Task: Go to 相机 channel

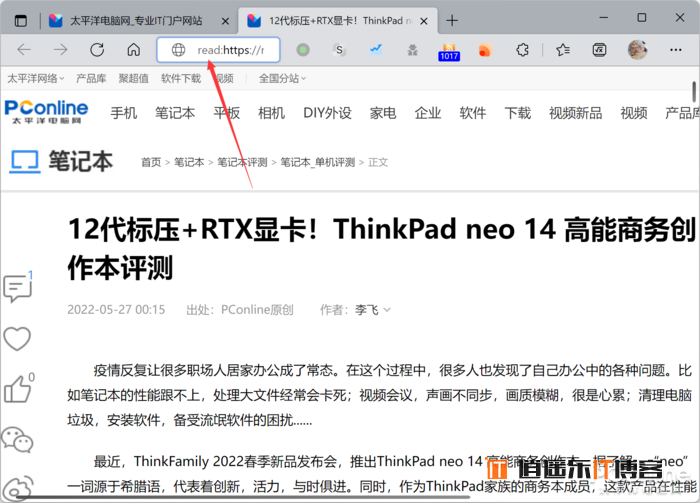Action: click(271, 113)
